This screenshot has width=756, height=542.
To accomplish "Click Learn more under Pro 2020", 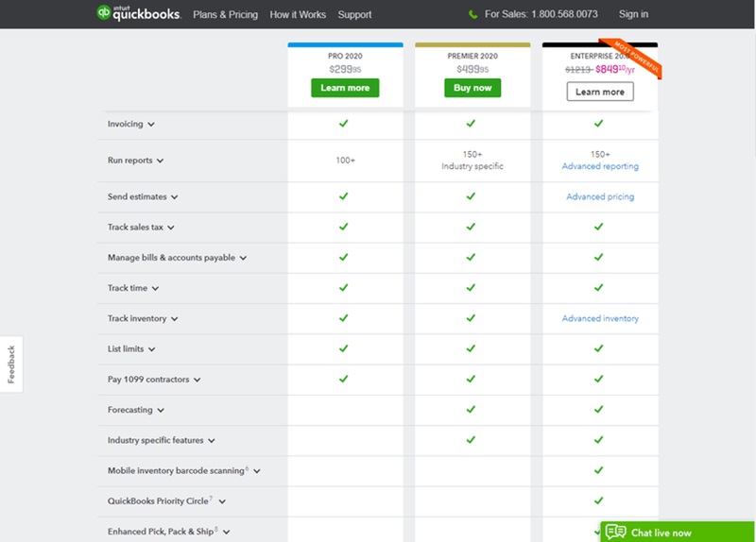I will pyautogui.click(x=345, y=88).
